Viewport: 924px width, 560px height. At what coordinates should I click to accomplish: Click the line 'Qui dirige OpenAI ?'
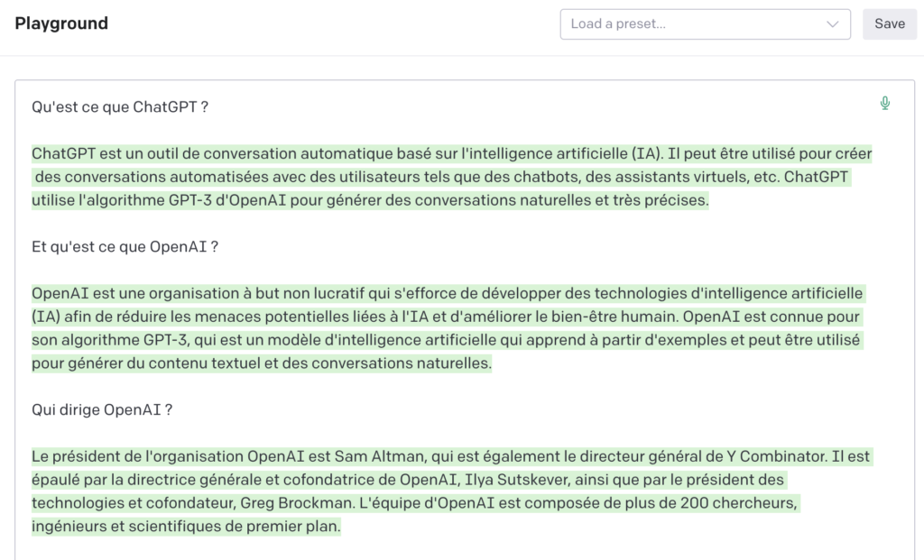tap(102, 410)
